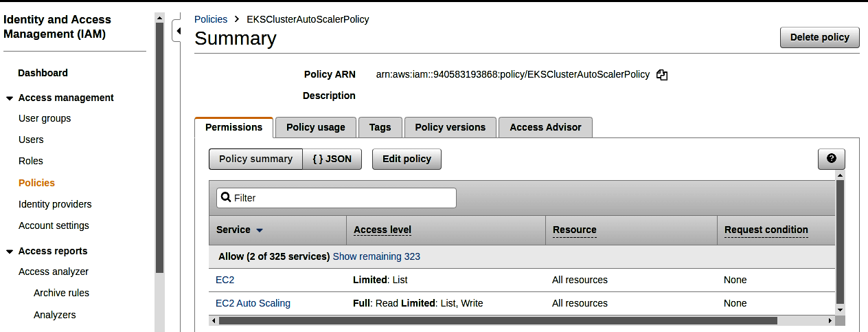The height and width of the screenshot is (332, 868).
Task: Click the Resource column header
Action: coord(574,230)
